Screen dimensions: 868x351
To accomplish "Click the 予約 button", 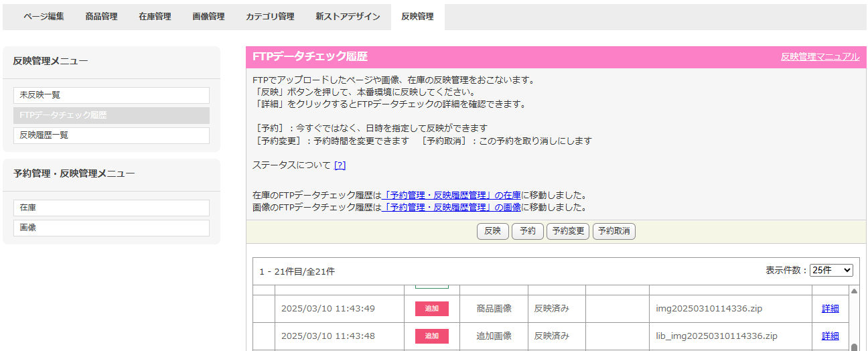I will pyautogui.click(x=528, y=231).
